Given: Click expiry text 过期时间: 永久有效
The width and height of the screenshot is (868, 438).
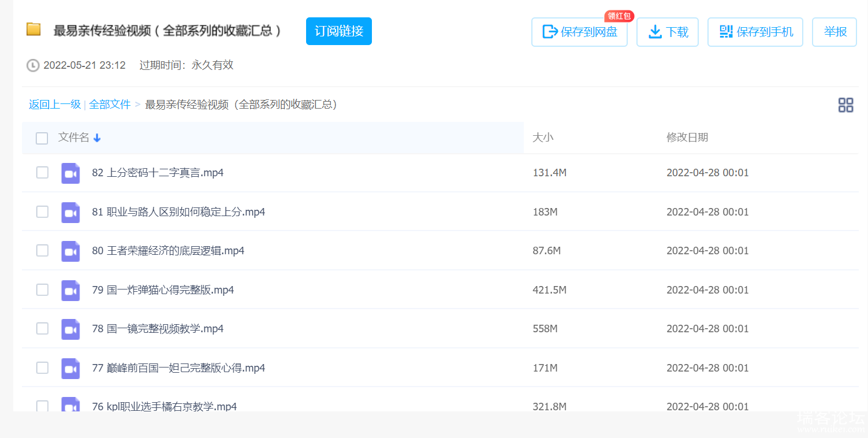Looking at the screenshot, I should click(x=186, y=65).
